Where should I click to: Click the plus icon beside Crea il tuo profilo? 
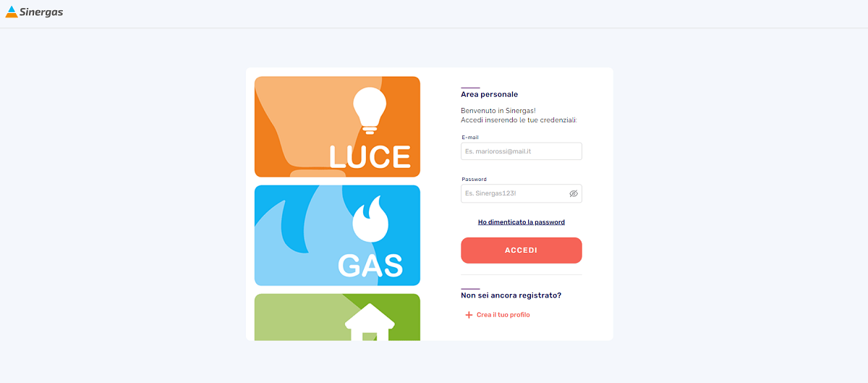pyautogui.click(x=469, y=315)
